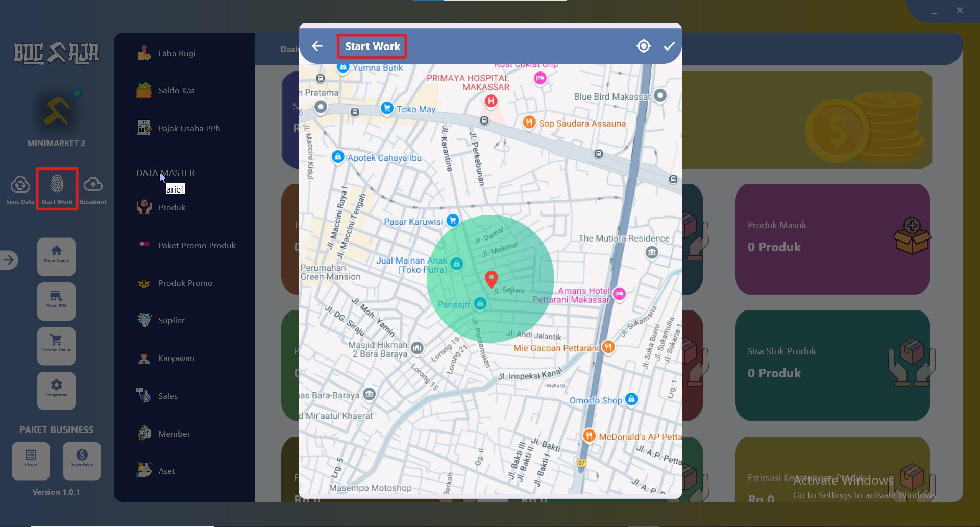Click the back arrow in Start Work dialog
The image size is (980, 527).
pos(317,46)
